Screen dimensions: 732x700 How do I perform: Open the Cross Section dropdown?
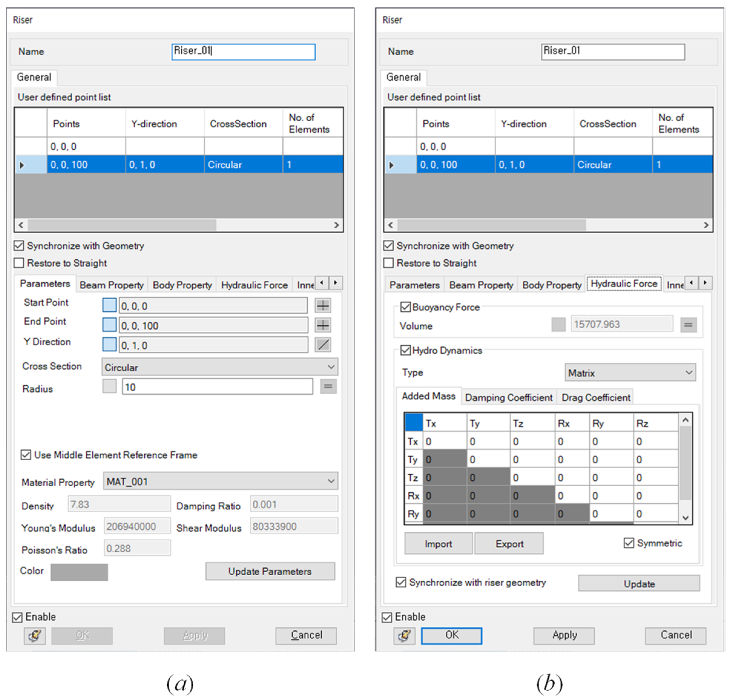220,367
